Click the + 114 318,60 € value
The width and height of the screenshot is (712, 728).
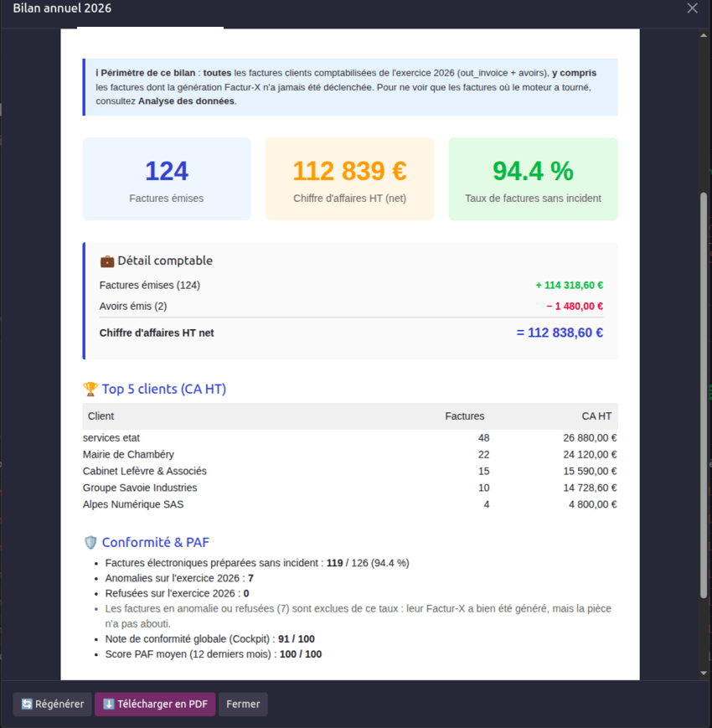click(570, 285)
